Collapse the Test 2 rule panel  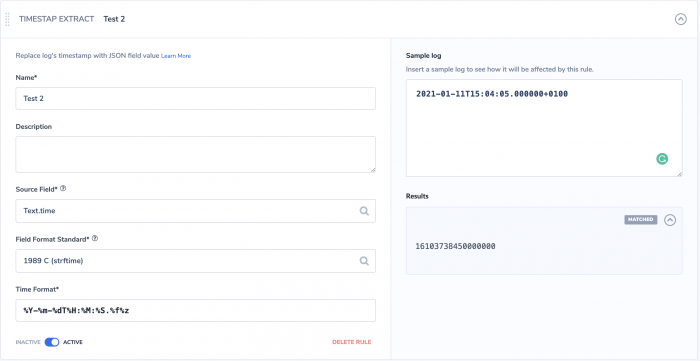[x=680, y=19]
